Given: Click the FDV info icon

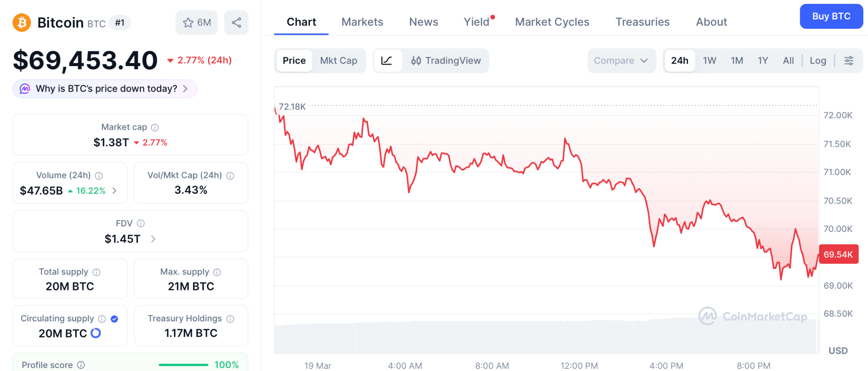Looking at the screenshot, I should click(141, 223).
